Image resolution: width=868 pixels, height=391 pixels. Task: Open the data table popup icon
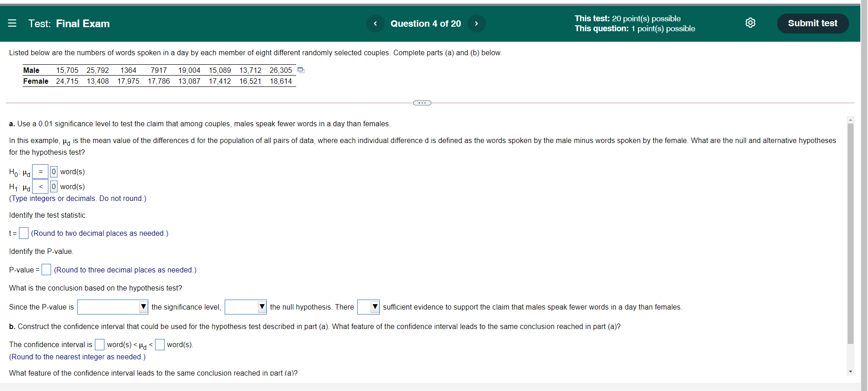point(301,70)
